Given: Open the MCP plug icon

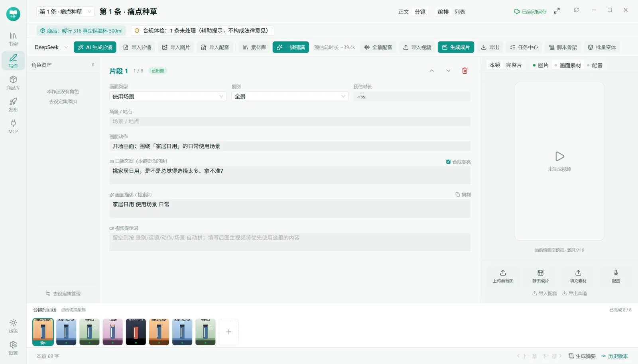Looking at the screenshot, I should [x=13, y=127].
